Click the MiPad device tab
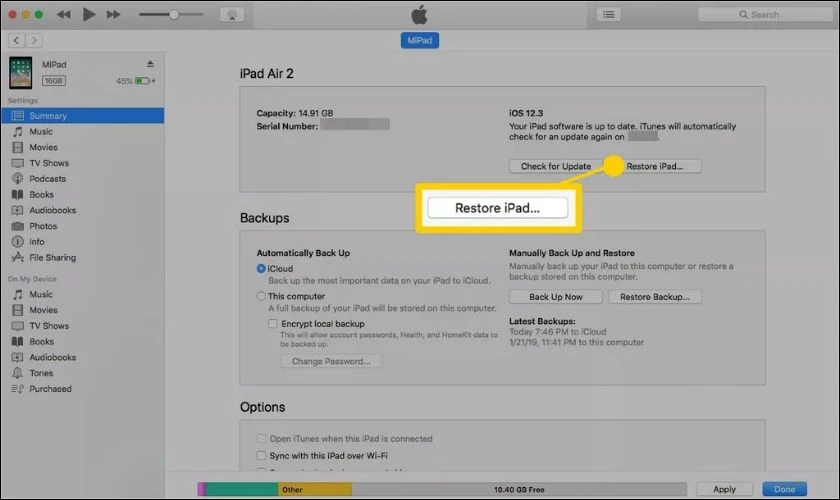 point(419,40)
